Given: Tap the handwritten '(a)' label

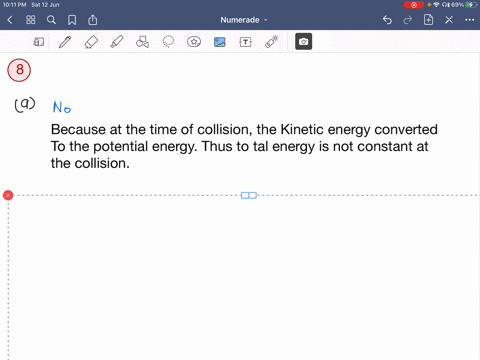Looking at the screenshot, I should click(x=25, y=105).
